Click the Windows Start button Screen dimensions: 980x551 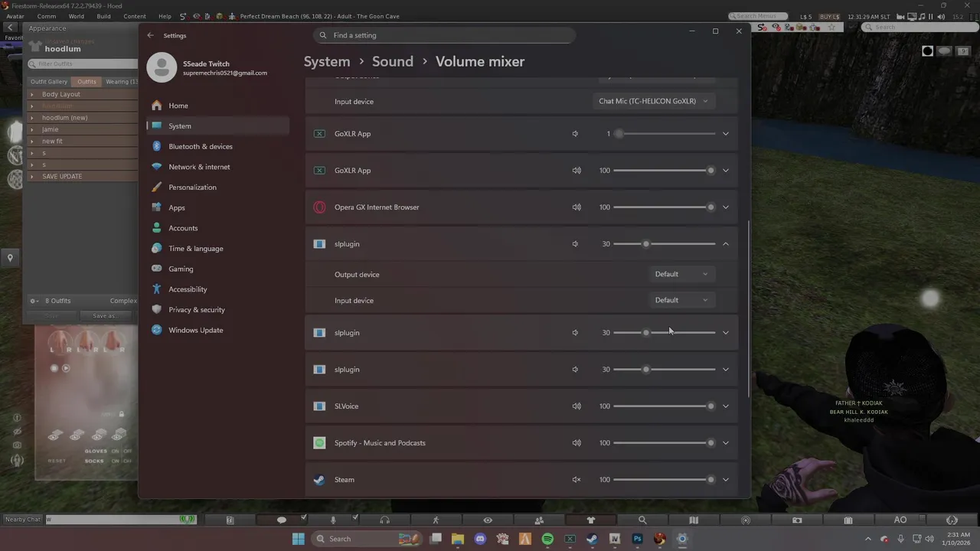coord(298,539)
